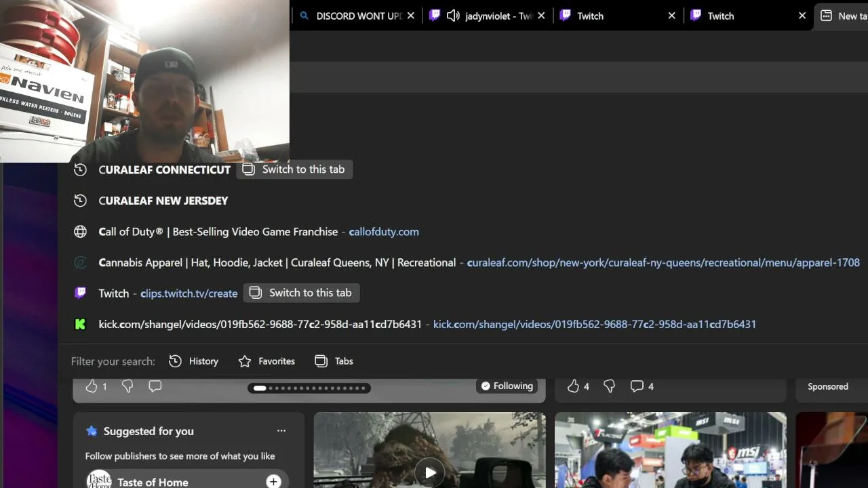Open the callofduty.com link

tap(384, 232)
